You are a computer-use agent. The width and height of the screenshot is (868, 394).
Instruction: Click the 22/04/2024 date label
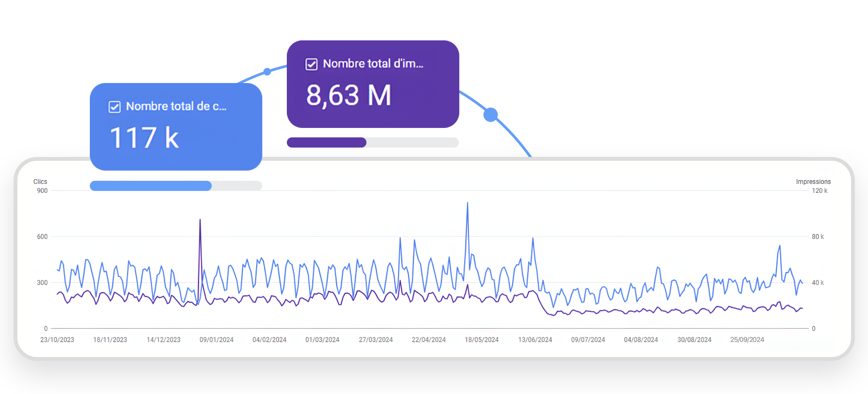pos(429,340)
